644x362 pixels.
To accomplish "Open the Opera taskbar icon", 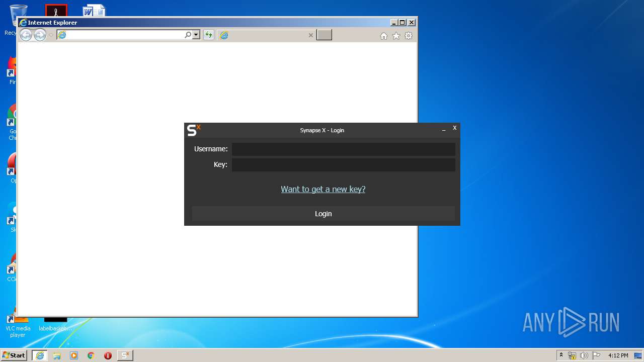I will [108, 355].
